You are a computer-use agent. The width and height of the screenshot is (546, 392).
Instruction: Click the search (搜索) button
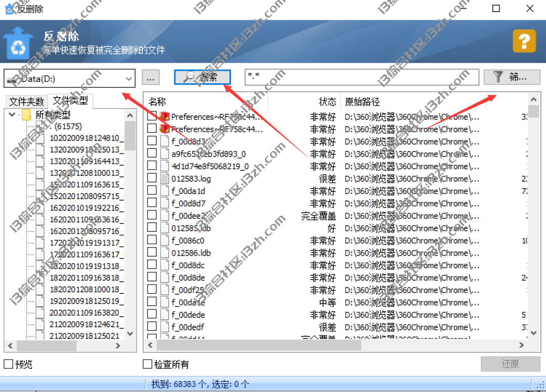[202, 77]
